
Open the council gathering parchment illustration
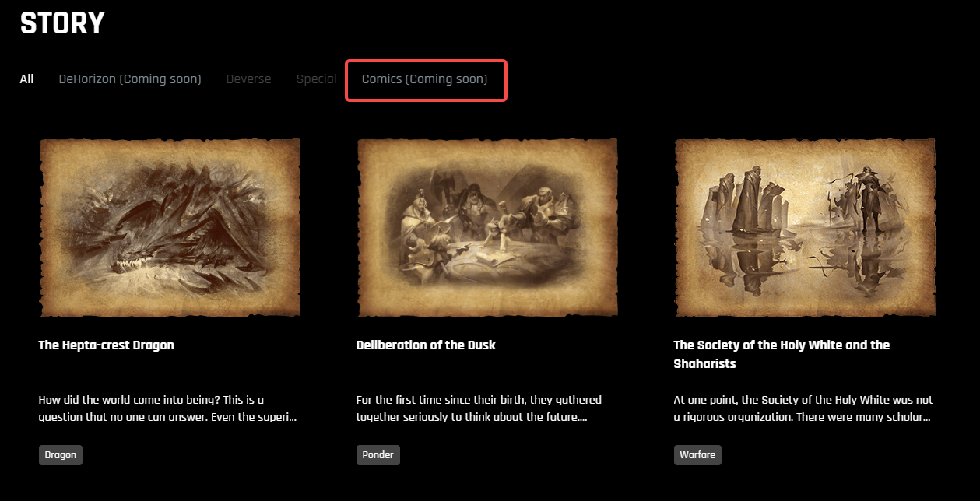coord(487,228)
